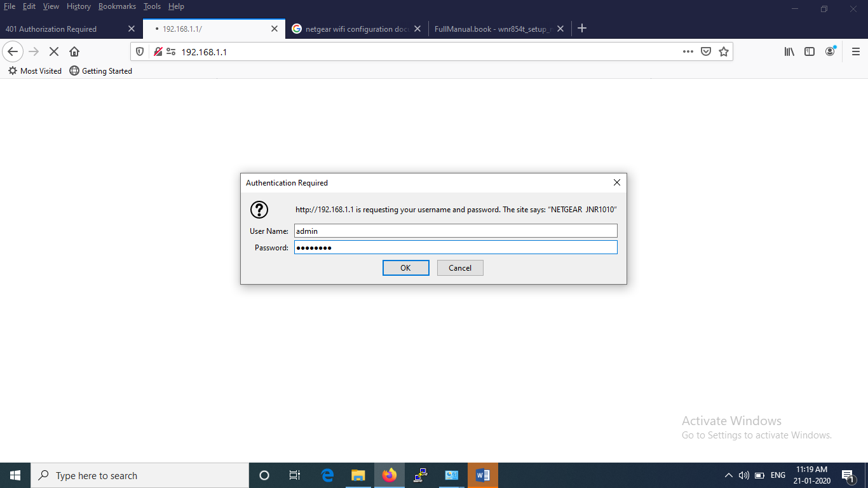Open the tracking protection shield icon
This screenshot has width=868, height=488.
(140, 51)
